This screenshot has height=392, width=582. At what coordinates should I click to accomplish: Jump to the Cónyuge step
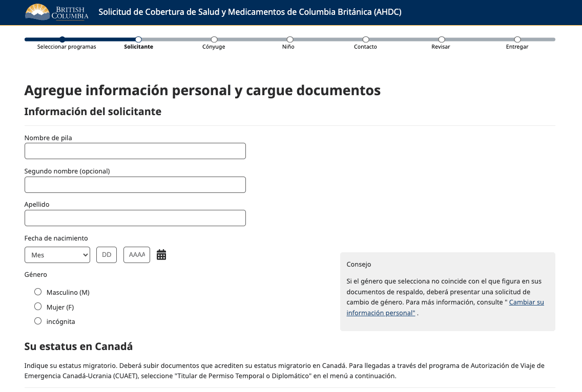[x=214, y=39]
